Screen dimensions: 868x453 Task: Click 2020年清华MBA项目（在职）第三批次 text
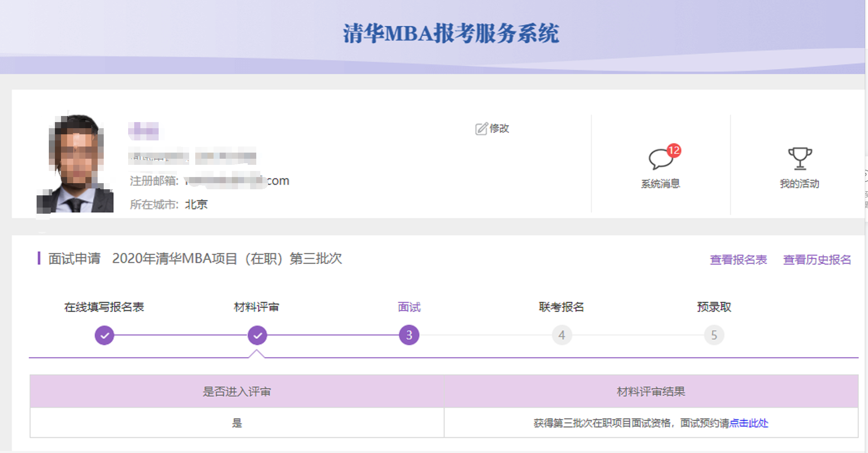pyautogui.click(x=227, y=258)
